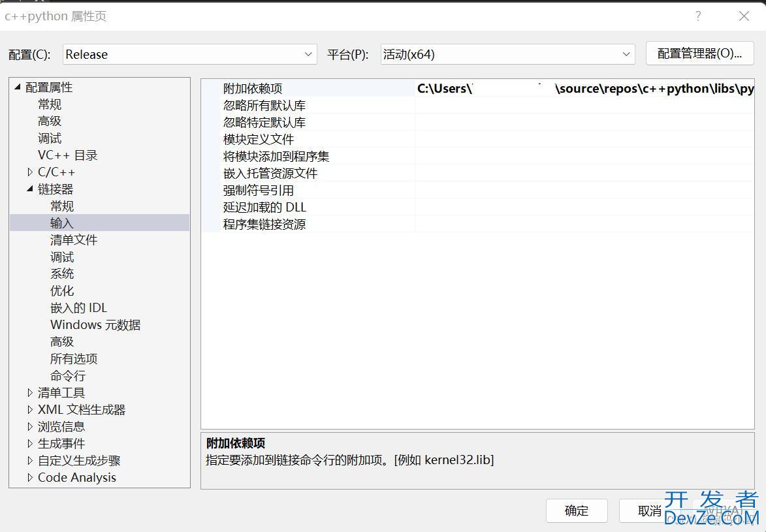The height and width of the screenshot is (532, 766).
Task: Click the 确定 button
Action: coord(577,510)
